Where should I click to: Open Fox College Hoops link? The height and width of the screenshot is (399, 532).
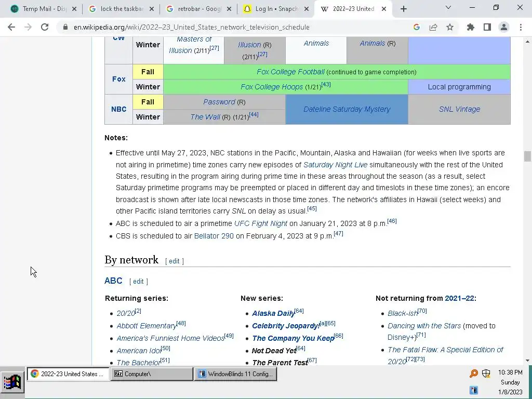[271, 87]
